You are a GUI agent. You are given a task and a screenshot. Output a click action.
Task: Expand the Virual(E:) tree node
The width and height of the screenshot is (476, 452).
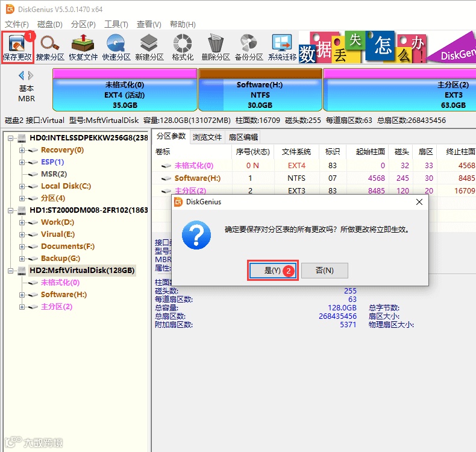[x=22, y=234]
